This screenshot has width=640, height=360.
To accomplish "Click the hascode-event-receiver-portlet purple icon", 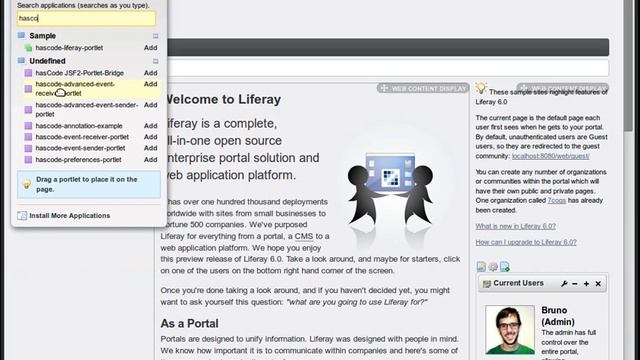I will (x=28, y=137).
